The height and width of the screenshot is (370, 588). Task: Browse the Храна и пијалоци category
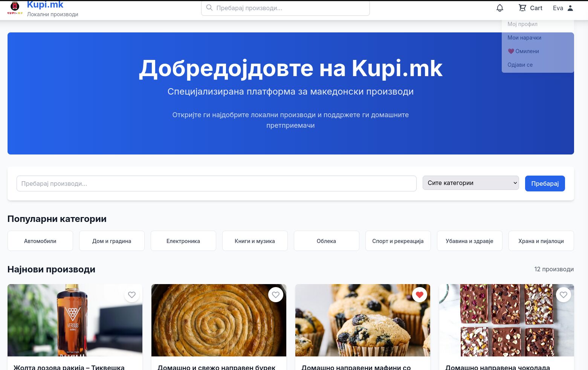pos(541,241)
